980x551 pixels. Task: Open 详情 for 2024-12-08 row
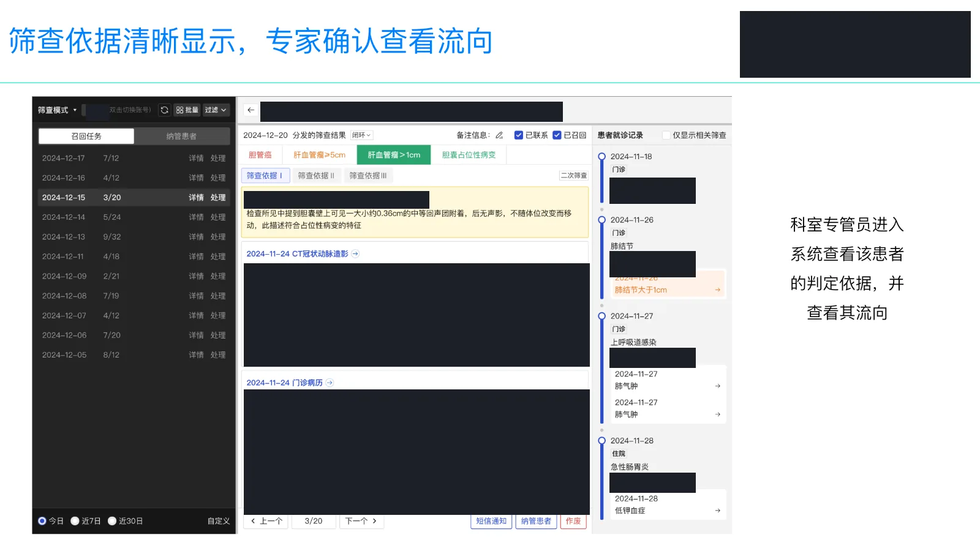(196, 296)
